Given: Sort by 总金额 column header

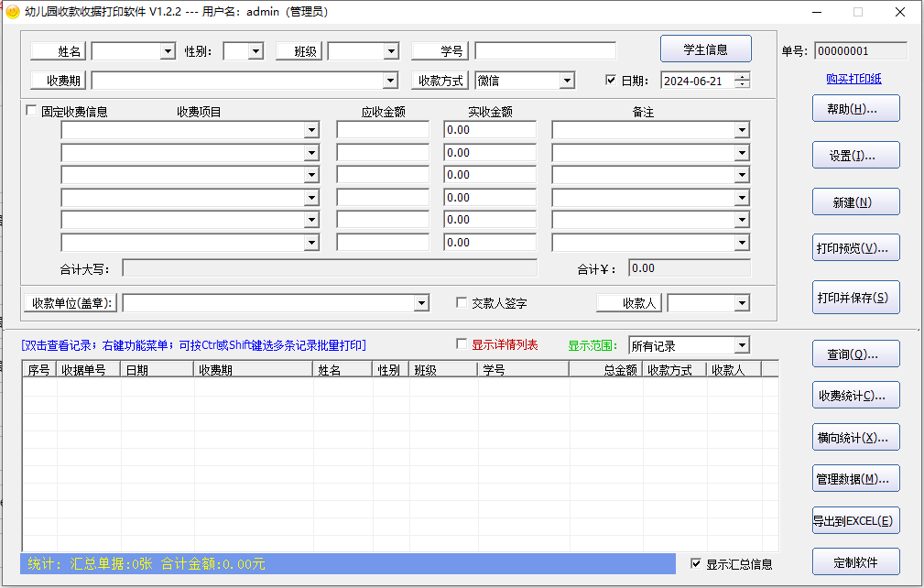Looking at the screenshot, I should pyautogui.click(x=604, y=369).
